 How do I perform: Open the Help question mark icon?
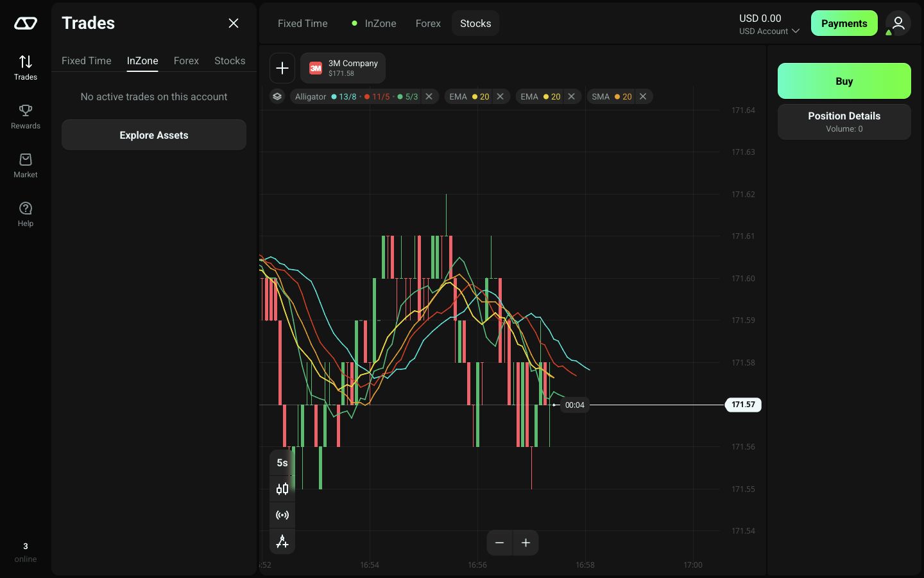[26, 208]
